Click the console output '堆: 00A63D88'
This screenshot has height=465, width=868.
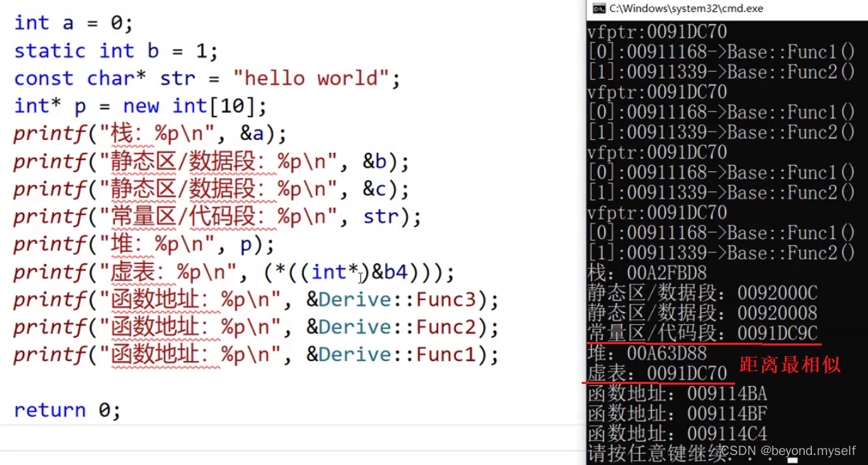[647, 353]
